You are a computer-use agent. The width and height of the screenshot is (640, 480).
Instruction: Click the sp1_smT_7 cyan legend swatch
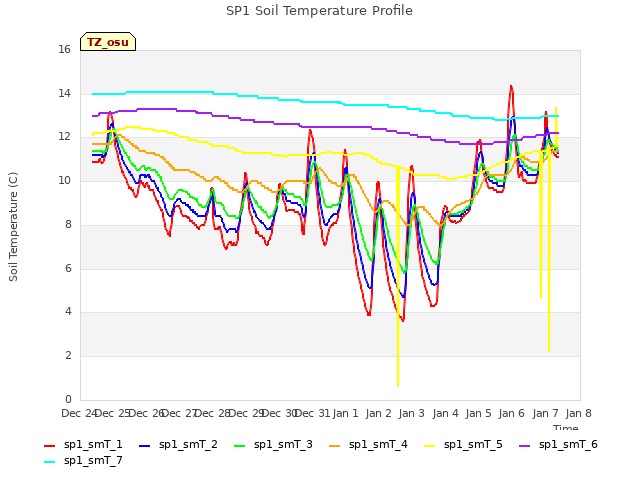(49, 462)
